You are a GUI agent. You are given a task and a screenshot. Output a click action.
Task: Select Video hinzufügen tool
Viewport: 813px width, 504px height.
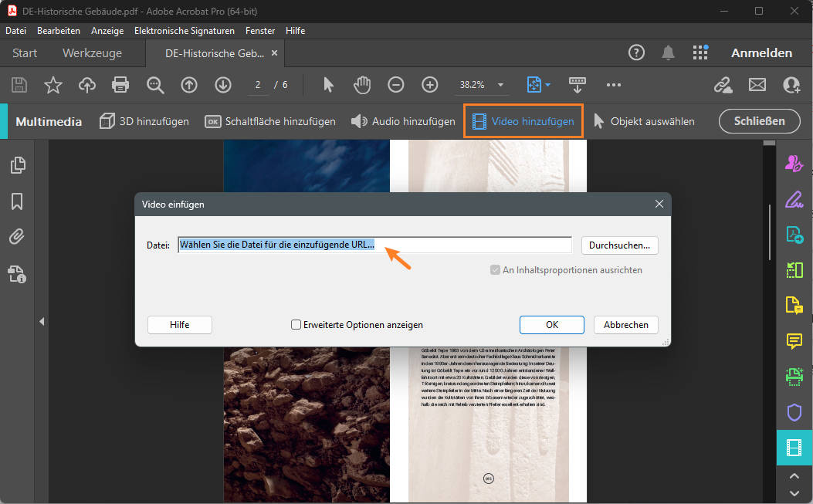click(523, 121)
